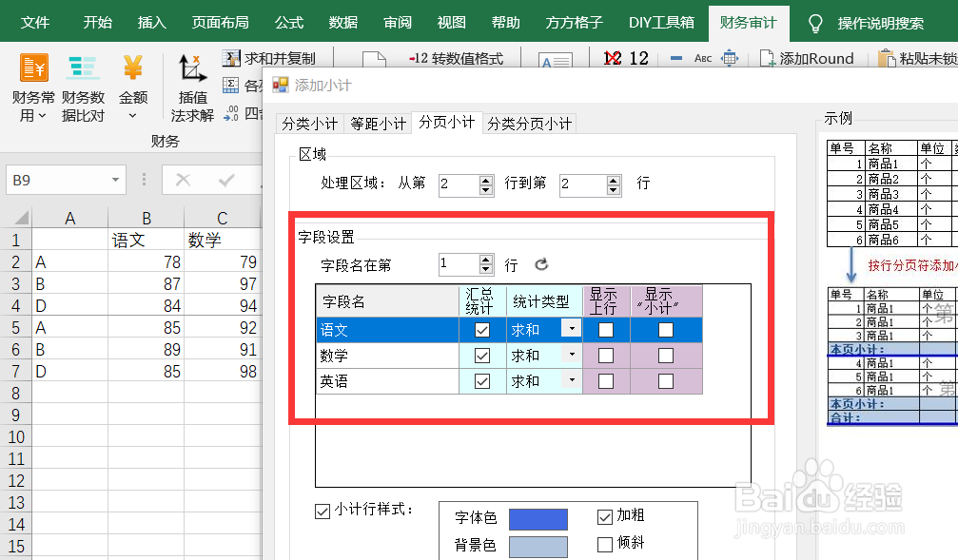Click the 求和并复制 icon
Viewport: 958px width, 560px height.
pos(231,58)
